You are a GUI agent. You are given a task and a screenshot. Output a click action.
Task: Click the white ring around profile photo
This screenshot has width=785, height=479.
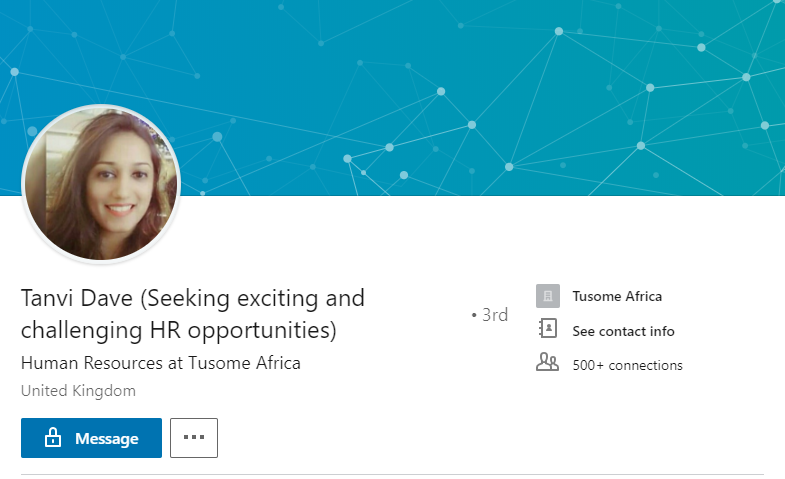(x=101, y=106)
